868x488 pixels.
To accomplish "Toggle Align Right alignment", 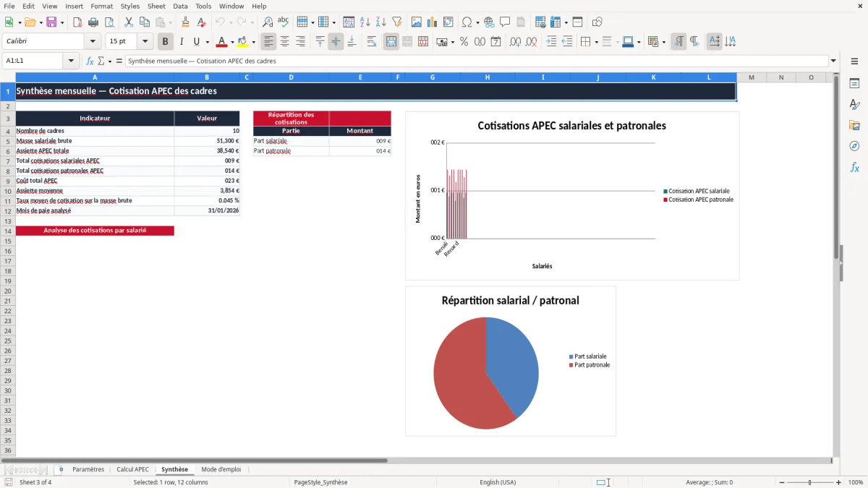I will coord(301,42).
